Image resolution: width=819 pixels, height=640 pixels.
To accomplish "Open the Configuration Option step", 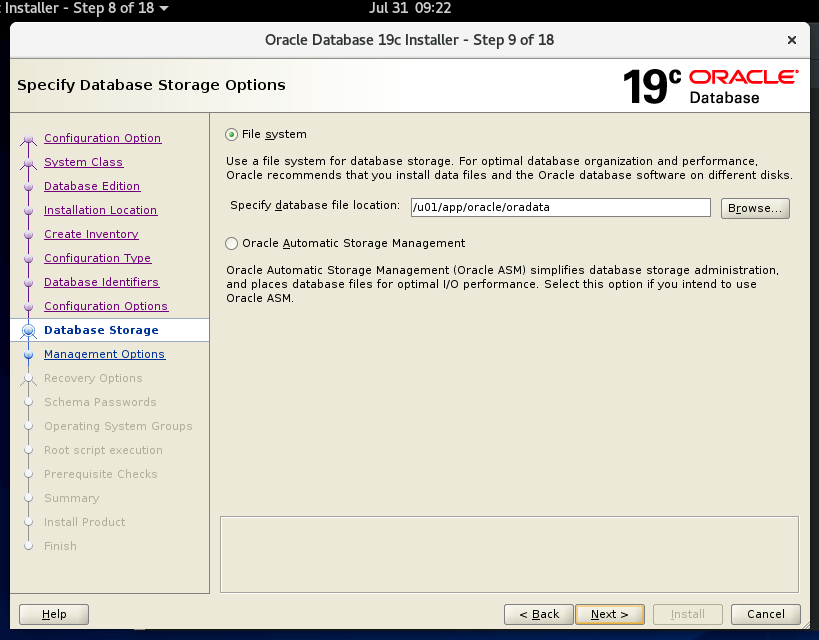I will (103, 138).
